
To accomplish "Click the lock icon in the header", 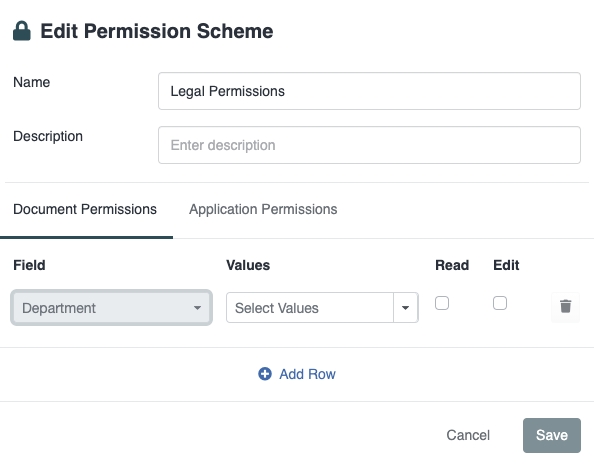I will click(x=22, y=31).
